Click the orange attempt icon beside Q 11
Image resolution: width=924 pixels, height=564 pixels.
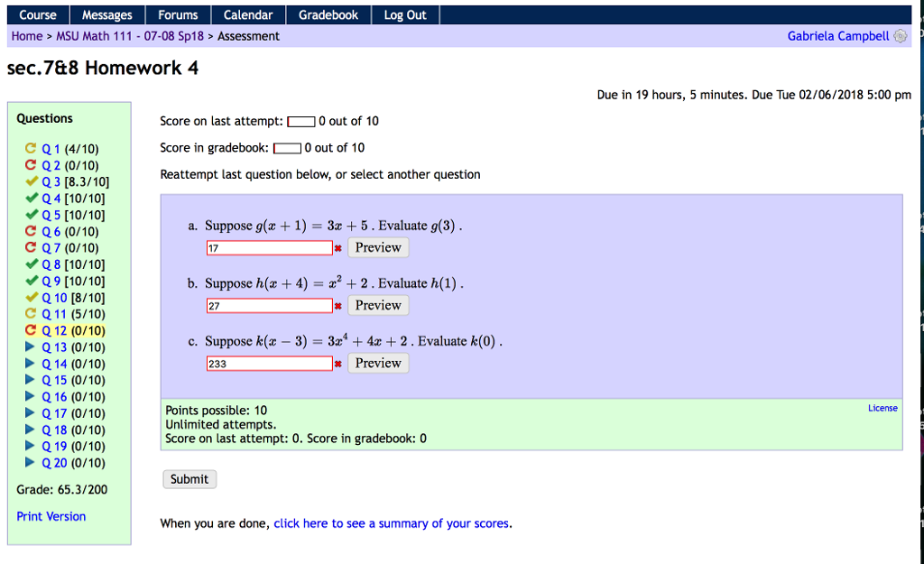[x=32, y=314]
